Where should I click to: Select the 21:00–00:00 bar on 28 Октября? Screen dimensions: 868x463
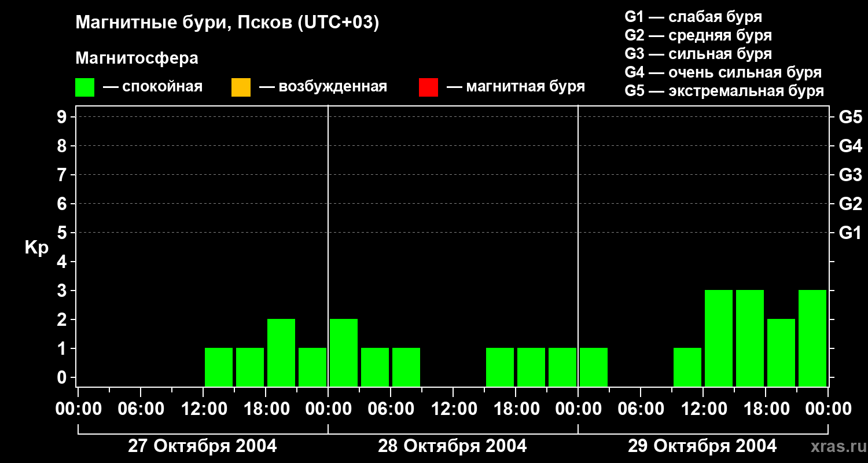pyautogui.click(x=562, y=367)
